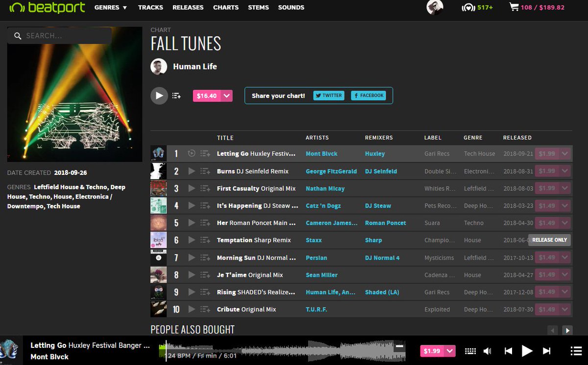Click the search input field
This screenshot has height=365, width=588.
(x=59, y=36)
